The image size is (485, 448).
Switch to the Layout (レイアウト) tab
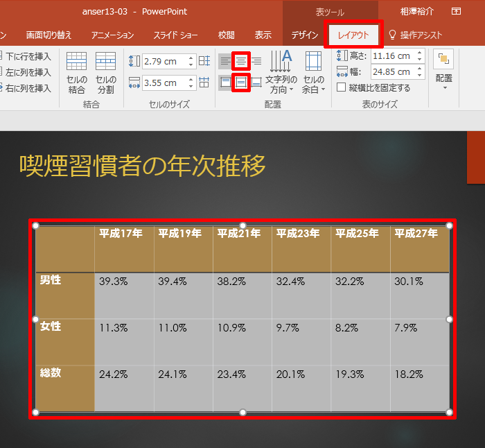pyautogui.click(x=353, y=35)
